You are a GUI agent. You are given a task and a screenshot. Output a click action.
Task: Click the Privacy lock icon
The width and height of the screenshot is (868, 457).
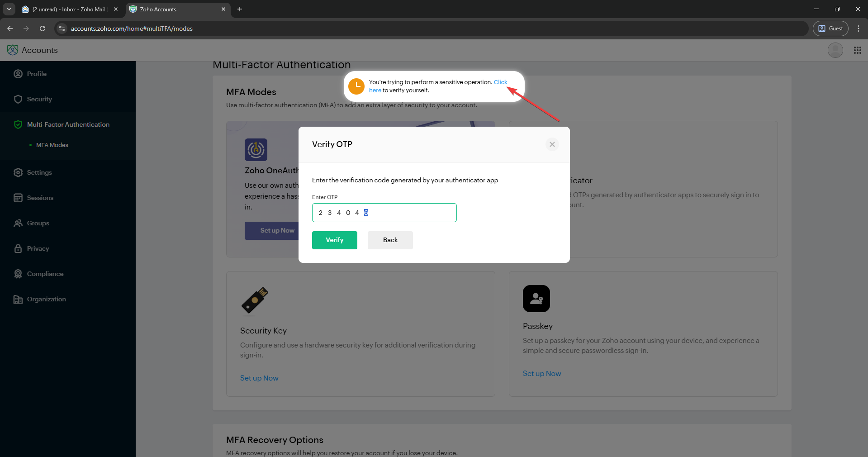[18, 248]
